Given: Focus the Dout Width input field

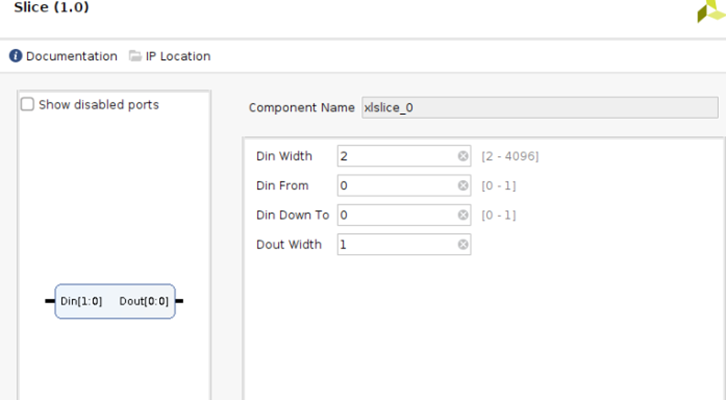Looking at the screenshot, I should [397, 245].
